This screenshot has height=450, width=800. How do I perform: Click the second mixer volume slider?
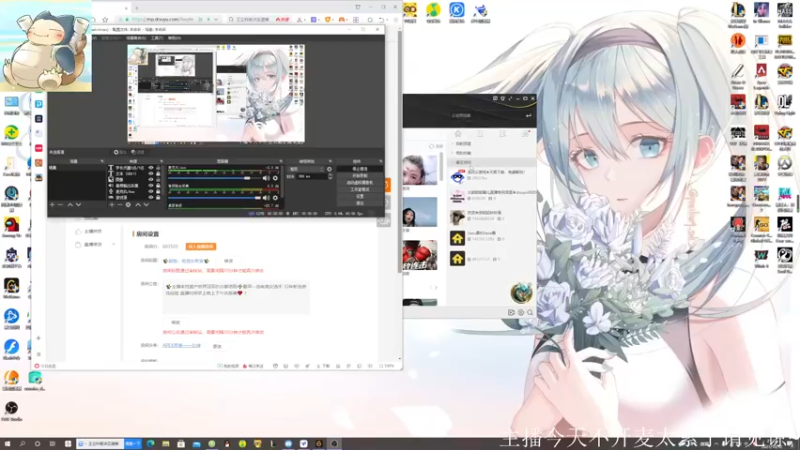click(x=215, y=198)
